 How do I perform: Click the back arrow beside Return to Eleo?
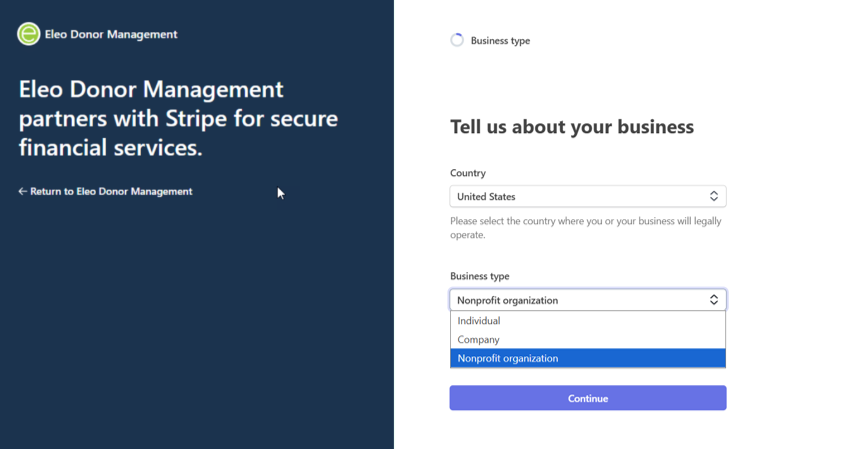(x=22, y=191)
